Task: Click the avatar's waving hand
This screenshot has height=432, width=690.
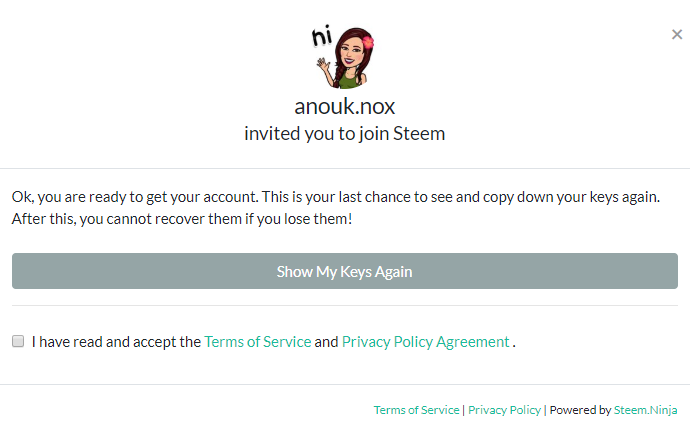Action: point(323,69)
